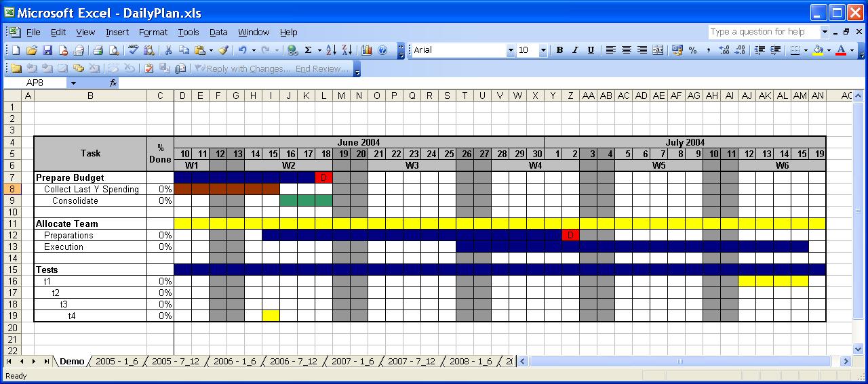Click the Format Painter brush

click(223, 50)
